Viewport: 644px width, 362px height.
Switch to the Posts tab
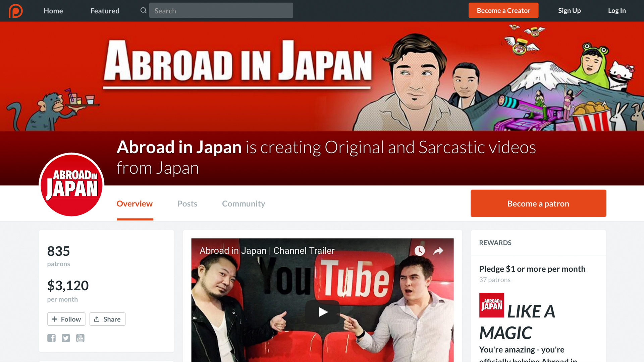187,204
